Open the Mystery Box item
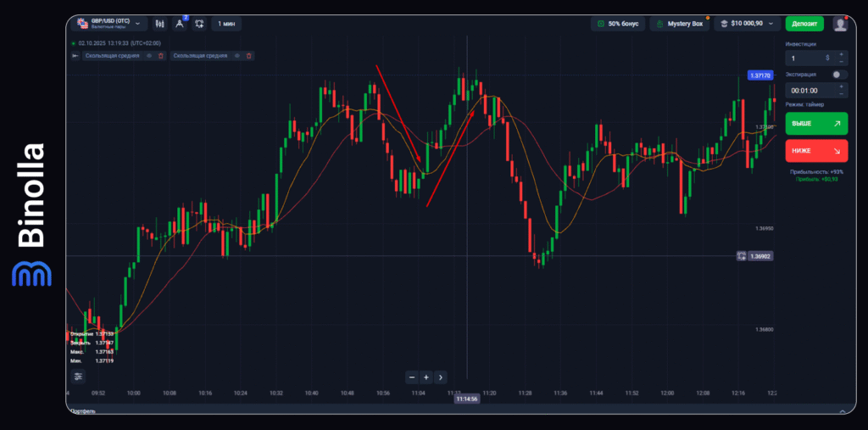The height and width of the screenshot is (430, 868). coord(679,24)
